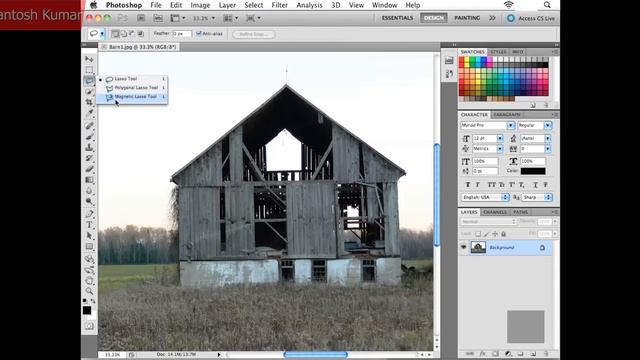640x360 pixels.
Task: Select the Eraser tool
Action: coord(89,169)
